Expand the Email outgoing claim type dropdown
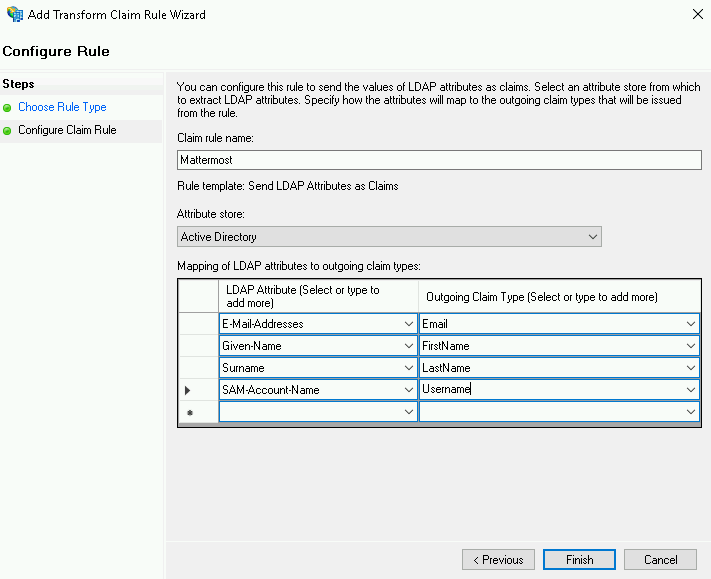Screen dimensions: 711x579 pos(691,324)
